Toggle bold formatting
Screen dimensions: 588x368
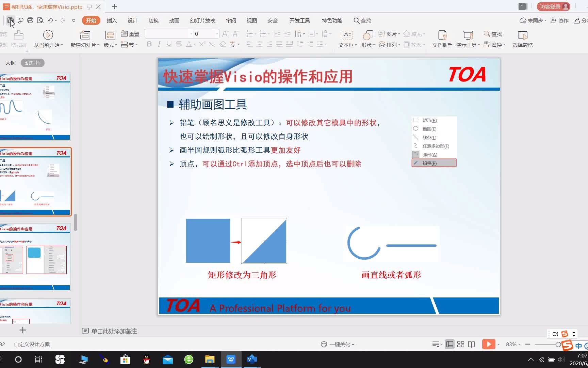tap(149, 44)
